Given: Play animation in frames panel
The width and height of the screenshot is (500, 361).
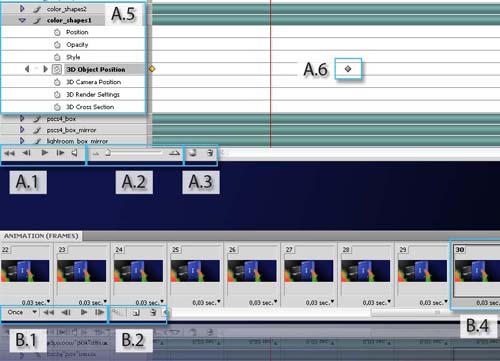Looking at the screenshot, I should 84,312.
